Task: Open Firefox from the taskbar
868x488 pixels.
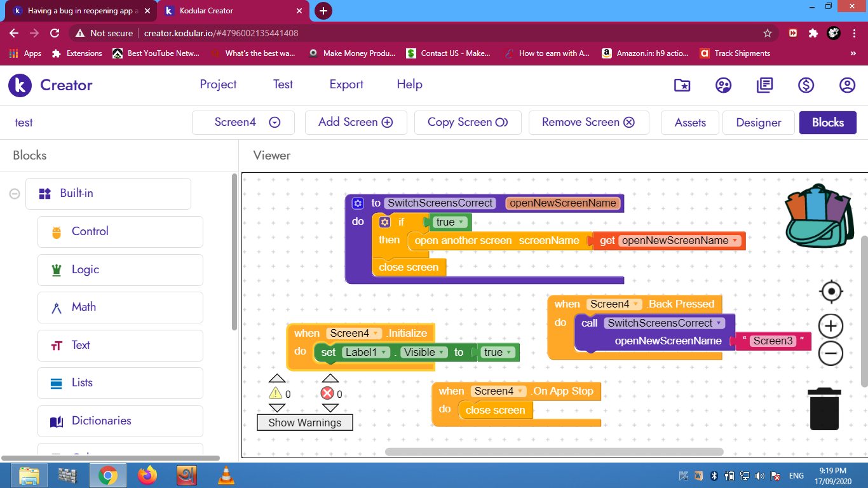Action: (x=147, y=475)
